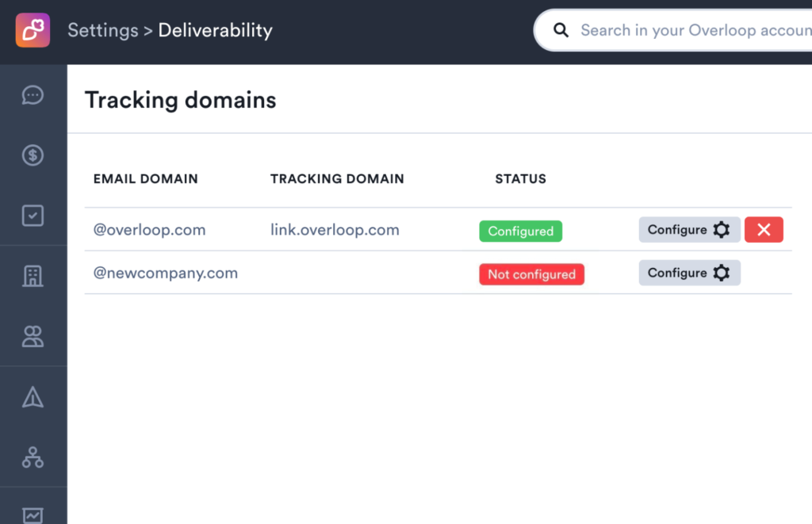Click the link.overloop.com tracking domain
812x524 pixels.
click(335, 230)
